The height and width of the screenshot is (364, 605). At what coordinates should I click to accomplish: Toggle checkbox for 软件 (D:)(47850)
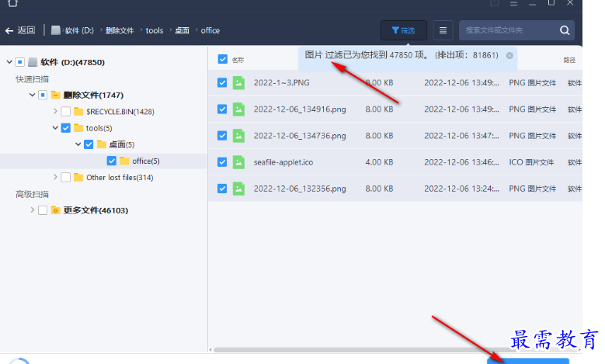click(x=20, y=61)
